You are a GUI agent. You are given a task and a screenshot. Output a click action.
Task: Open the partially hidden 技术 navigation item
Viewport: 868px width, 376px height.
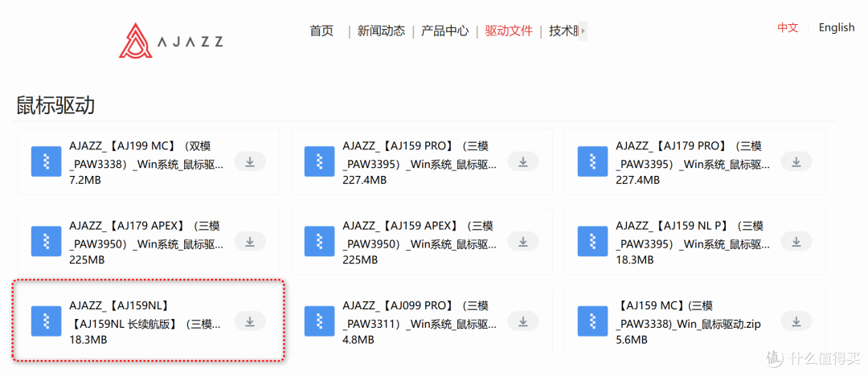563,31
